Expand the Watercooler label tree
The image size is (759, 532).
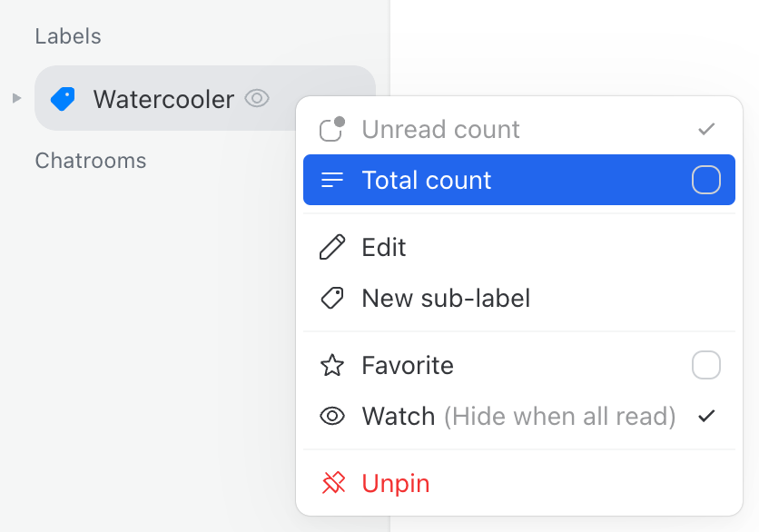click(15, 99)
